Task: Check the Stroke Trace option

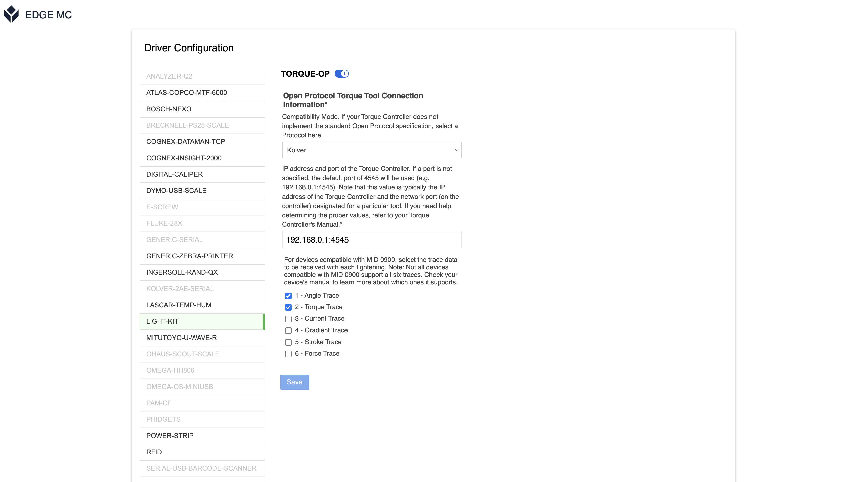Action: (x=288, y=342)
